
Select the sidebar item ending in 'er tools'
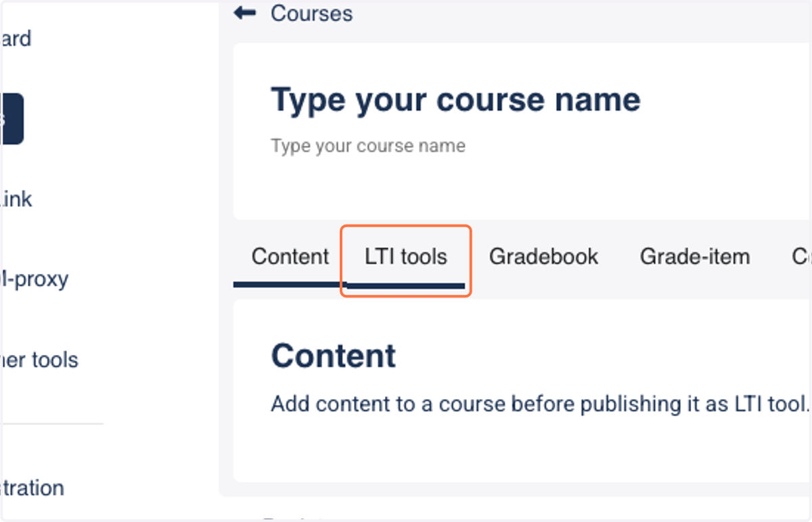tap(39, 360)
